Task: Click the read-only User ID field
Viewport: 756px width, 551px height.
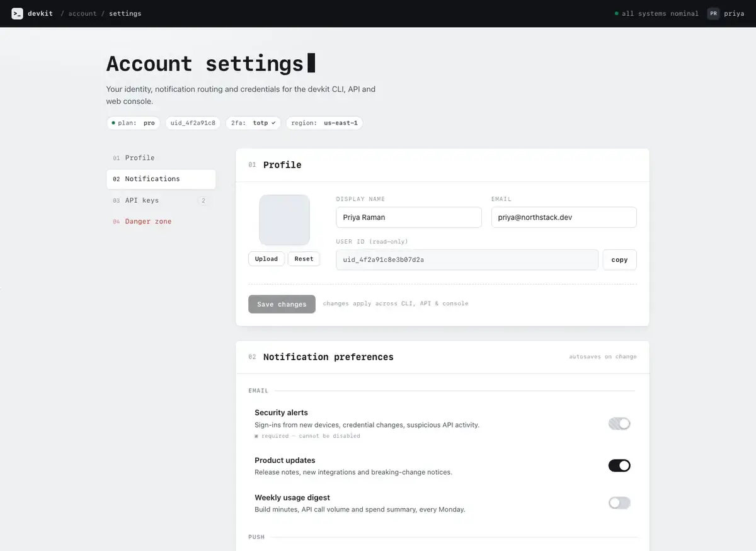Action: [x=467, y=259]
